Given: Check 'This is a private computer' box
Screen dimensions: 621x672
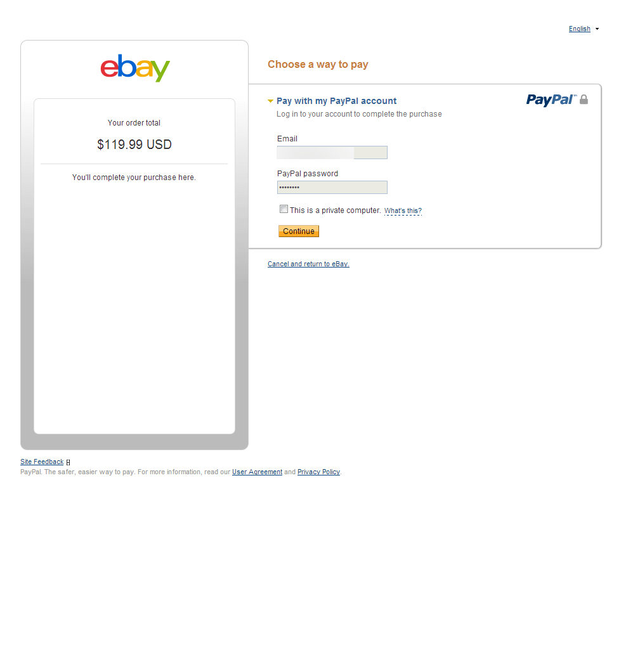Looking at the screenshot, I should click(284, 209).
